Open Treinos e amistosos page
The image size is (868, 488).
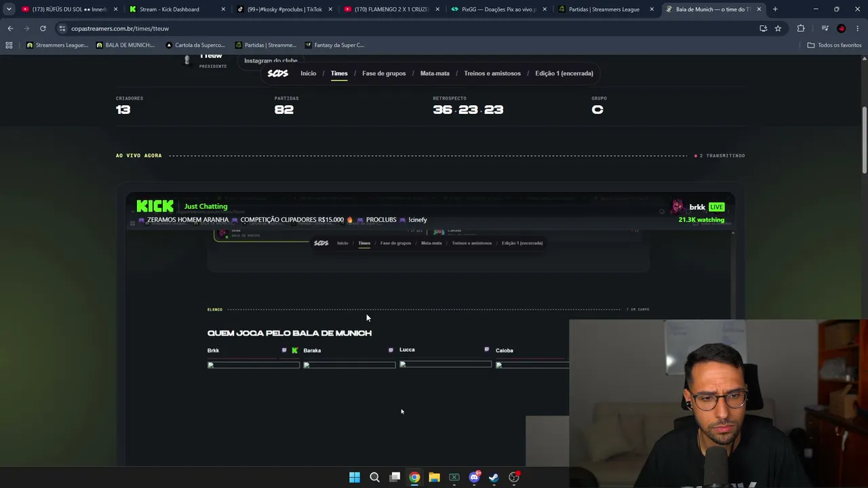tap(492, 73)
